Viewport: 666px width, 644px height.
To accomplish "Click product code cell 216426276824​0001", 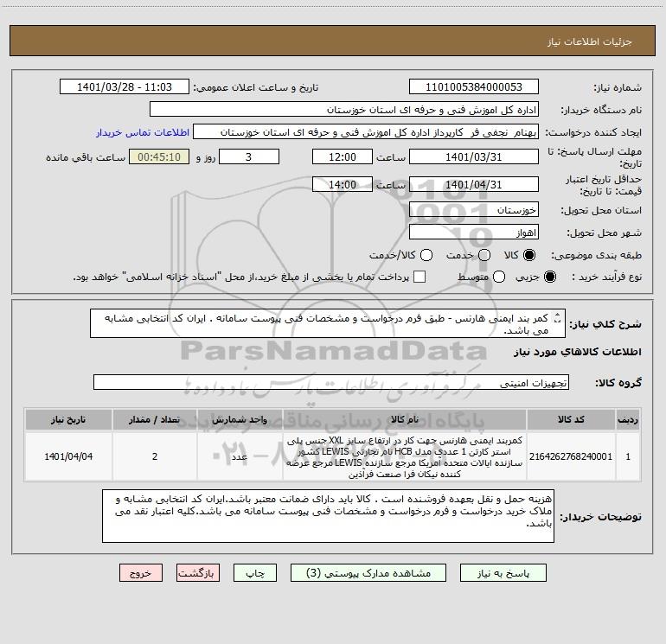I will click(571, 456).
